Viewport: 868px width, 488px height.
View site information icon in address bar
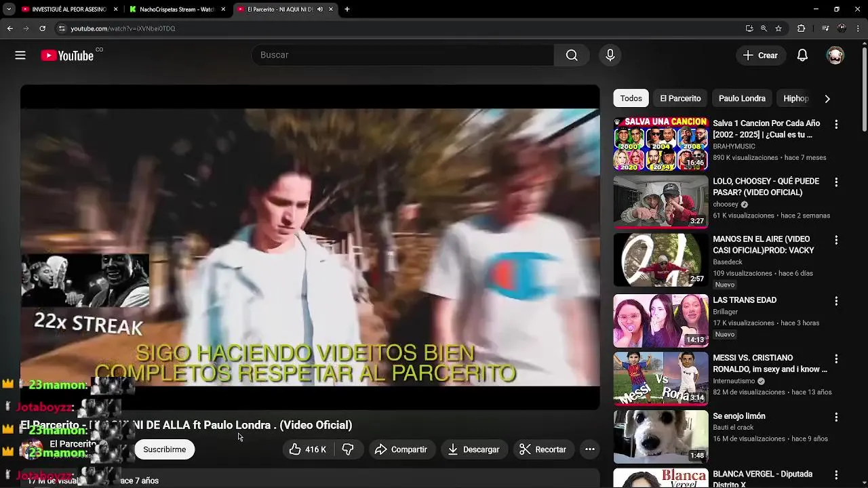click(x=62, y=28)
